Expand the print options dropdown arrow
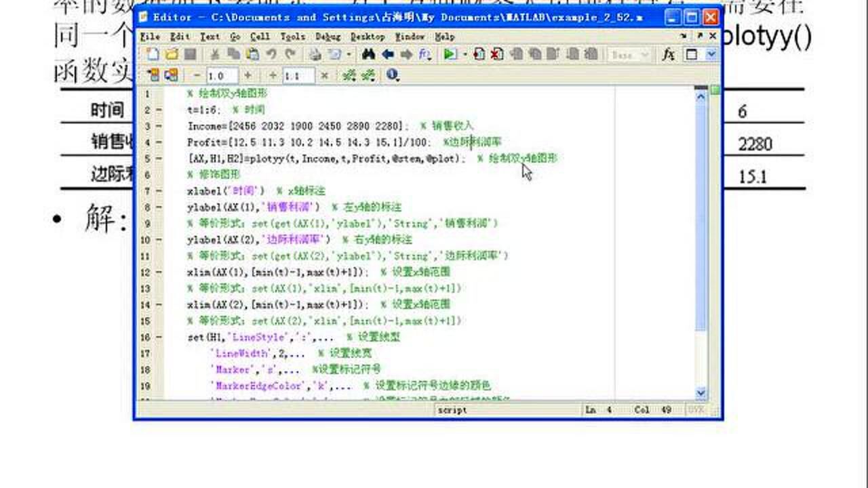 point(348,54)
